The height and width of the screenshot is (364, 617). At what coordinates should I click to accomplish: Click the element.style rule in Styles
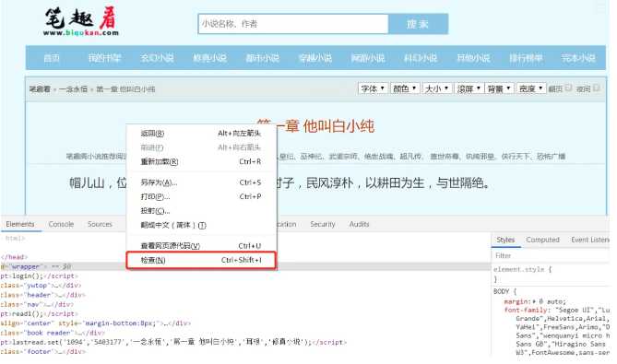523,270
